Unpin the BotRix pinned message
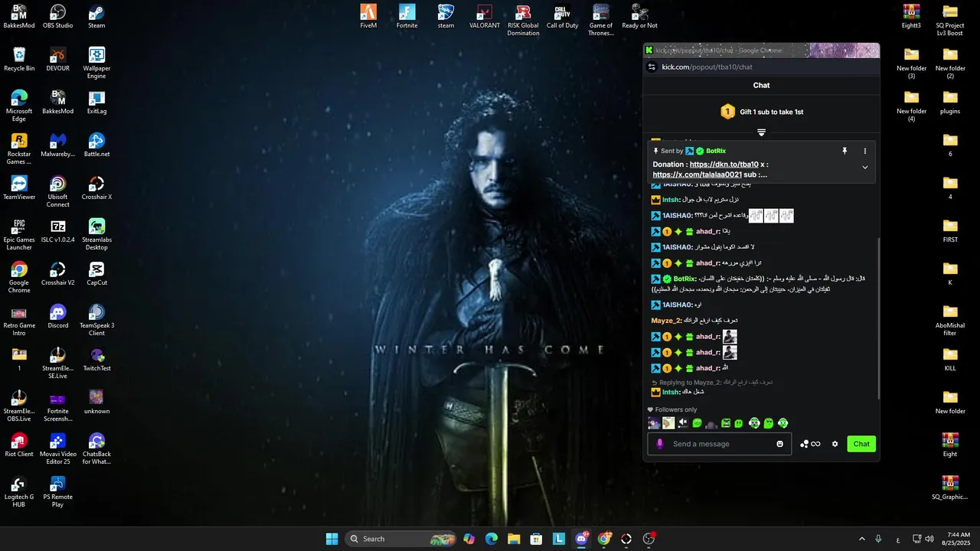Viewport: 980px width, 551px height. 844,151
